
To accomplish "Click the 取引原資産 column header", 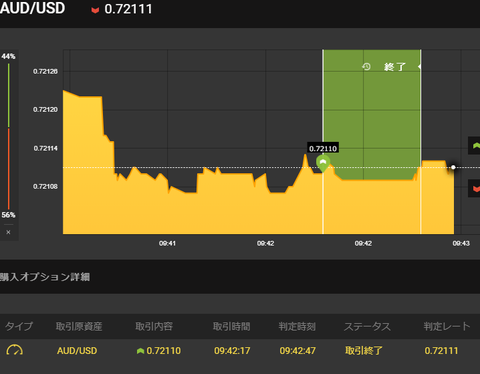I will click(79, 326).
